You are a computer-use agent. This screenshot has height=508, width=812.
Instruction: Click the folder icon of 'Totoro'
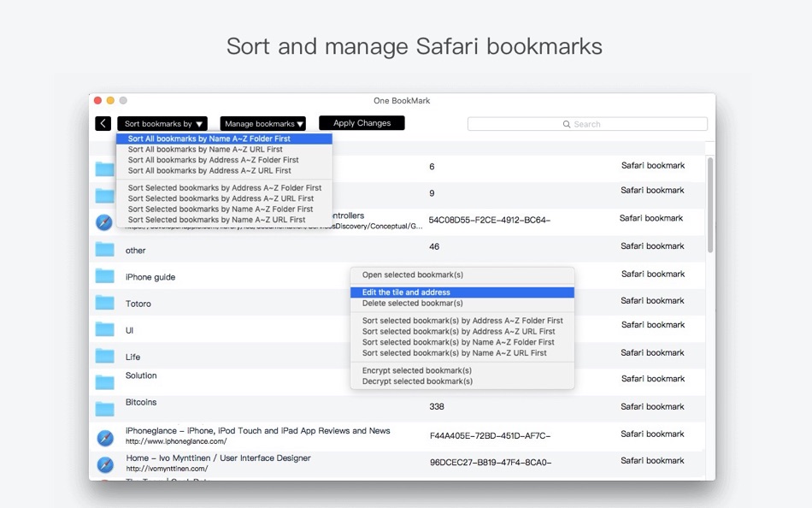[104, 302]
